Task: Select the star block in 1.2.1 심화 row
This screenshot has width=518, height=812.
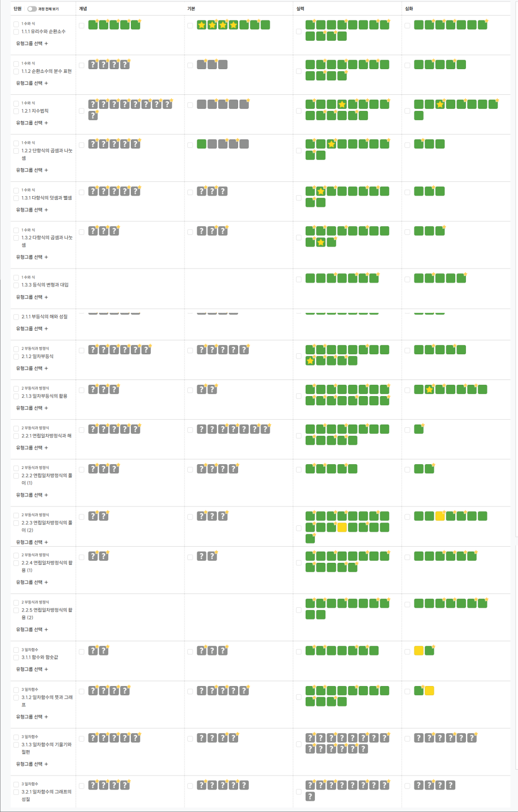Action: [440, 105]
